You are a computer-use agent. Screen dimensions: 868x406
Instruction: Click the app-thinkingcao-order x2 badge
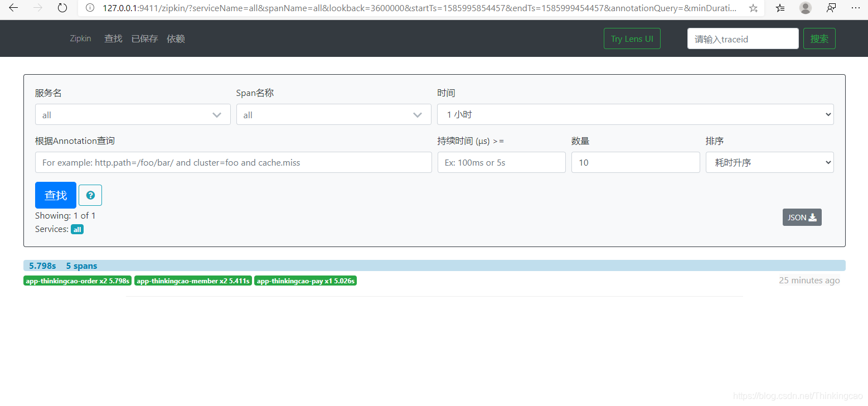(x=77, y=281)
